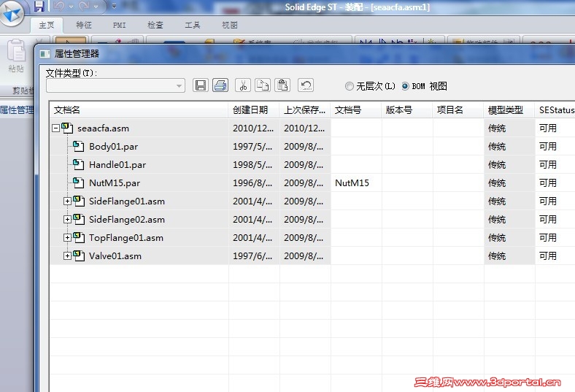Open the 文件类型 dropdown list
This screenshot has width=575, height=392.
coord(179,86)
